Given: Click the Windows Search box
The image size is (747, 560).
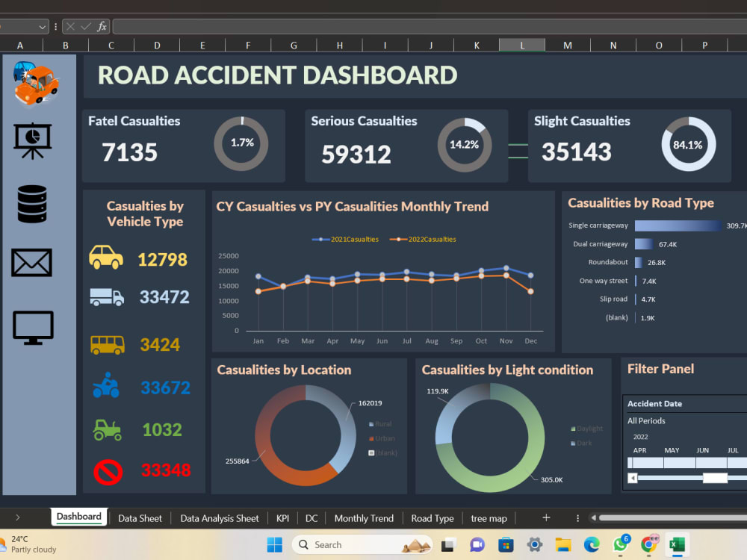Looking at the screenshot, I should 362,544.
